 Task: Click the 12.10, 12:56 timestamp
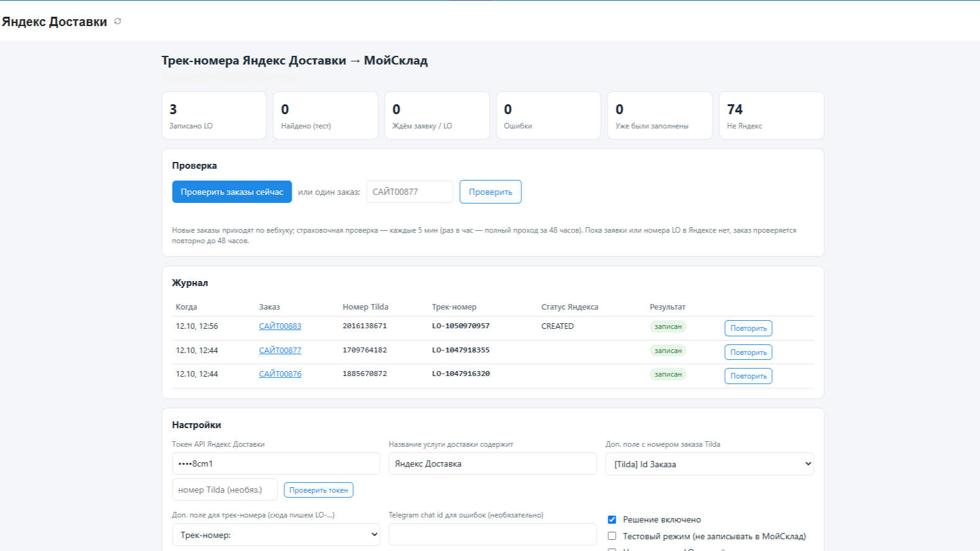coord(197,326)
